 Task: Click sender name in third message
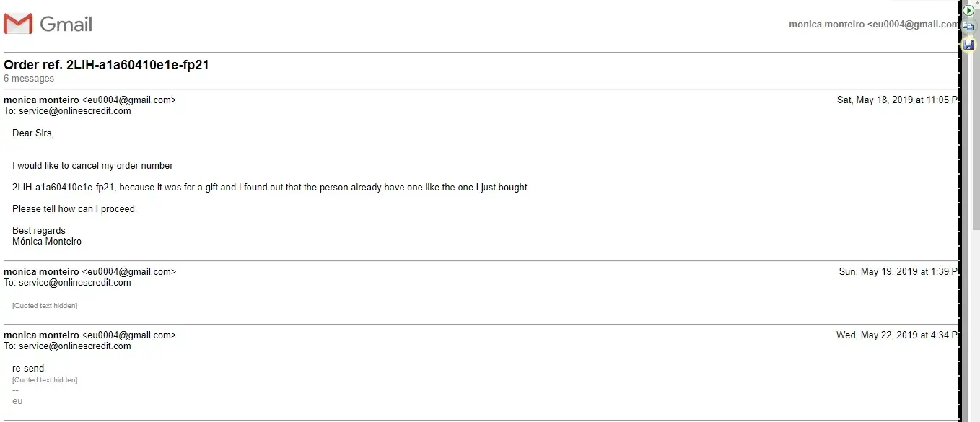point(41,335)
